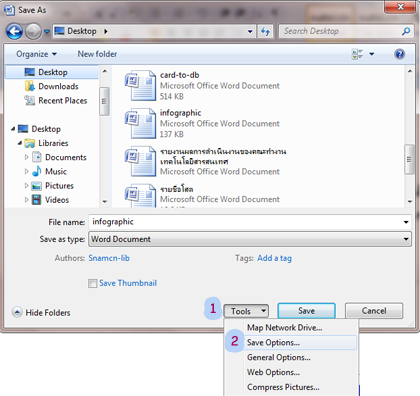Open the view options dropdown arrow
Screen dimensions: 420x396
[x=372, y=54]
